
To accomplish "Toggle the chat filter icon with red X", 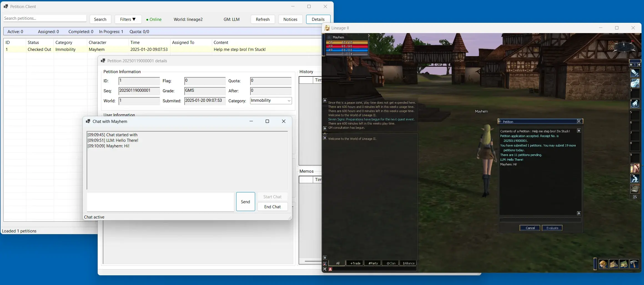I will coord(325,264).
